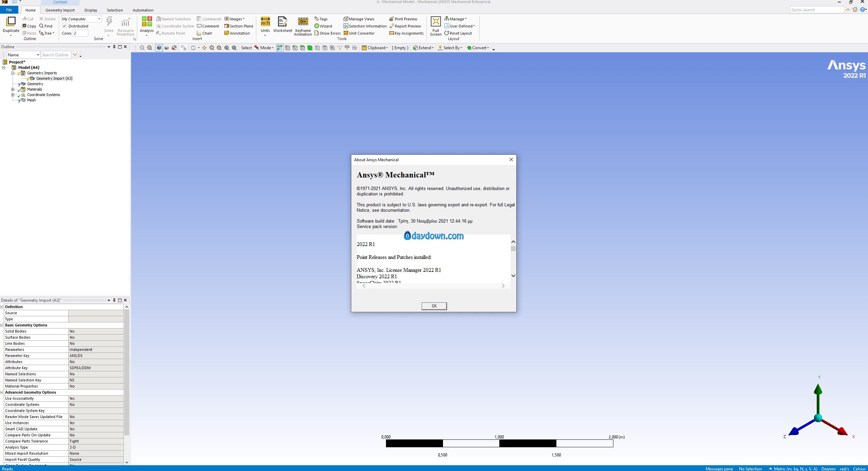Click the Copy button
This screenshot has height=471, width=868.
pos(29,26)
